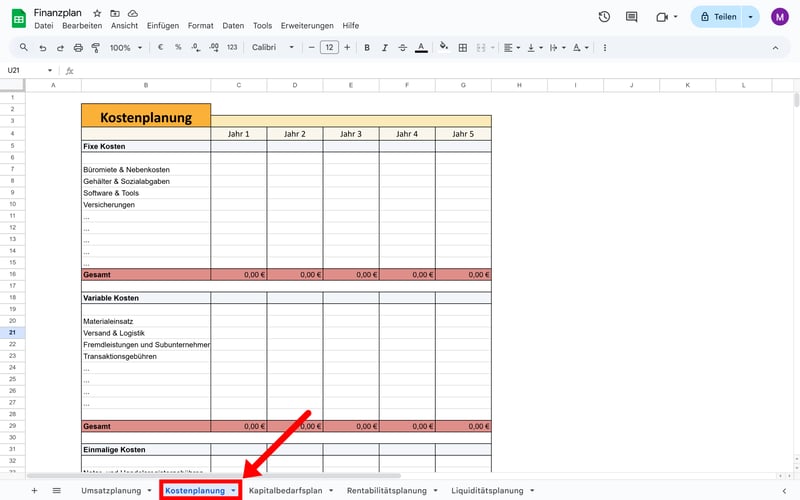Expand the Kostenplanung tab options arrow
The height and width of the screenshot is (500, 800).
[234, 491]
